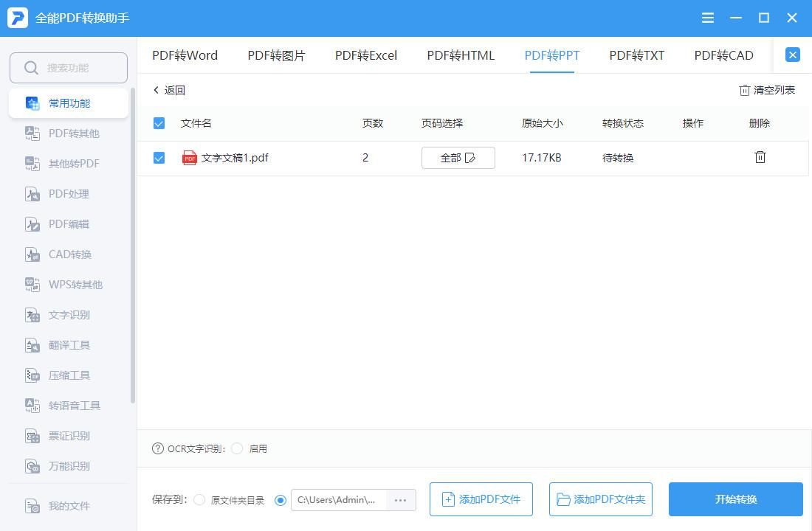Open CAD转换 sidebar category
This screenshot has height=531, width=812.
click(69, 254)
